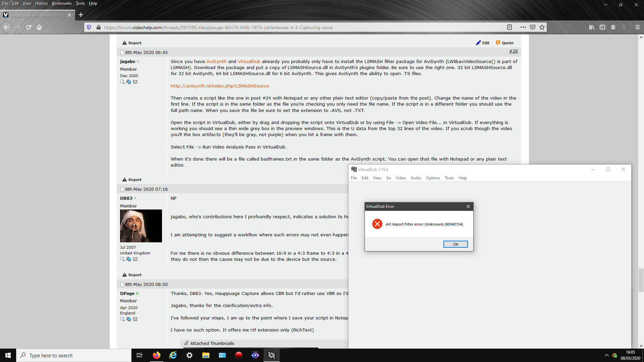Open Firefox History menu
Screen dimensions: 644x362
(41, 3)
